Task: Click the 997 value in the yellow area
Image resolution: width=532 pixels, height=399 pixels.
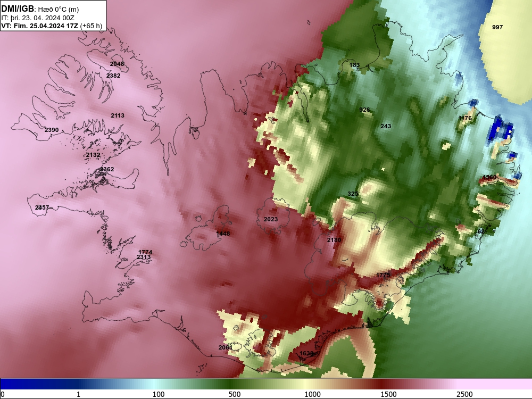Action: point(497,27)
